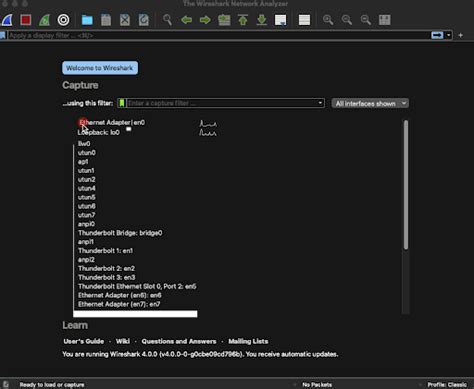Open User's Guide link
This screenshot has height=389, width=474.
[x=84, y=341]
